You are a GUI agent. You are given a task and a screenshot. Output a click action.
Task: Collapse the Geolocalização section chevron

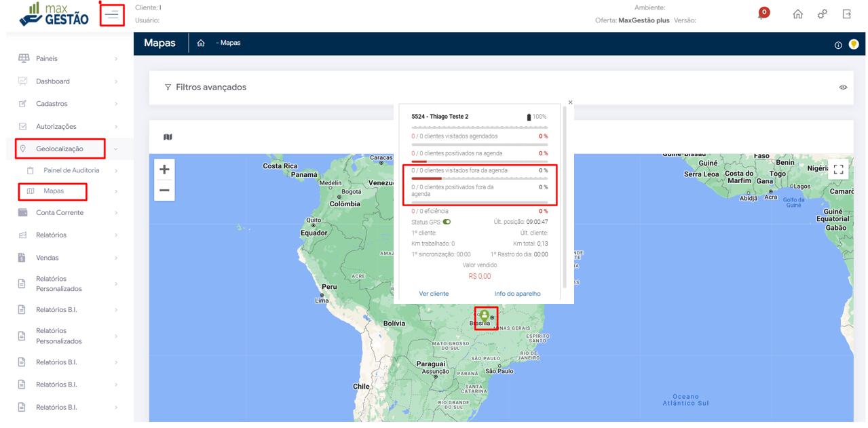coord(116,149)
